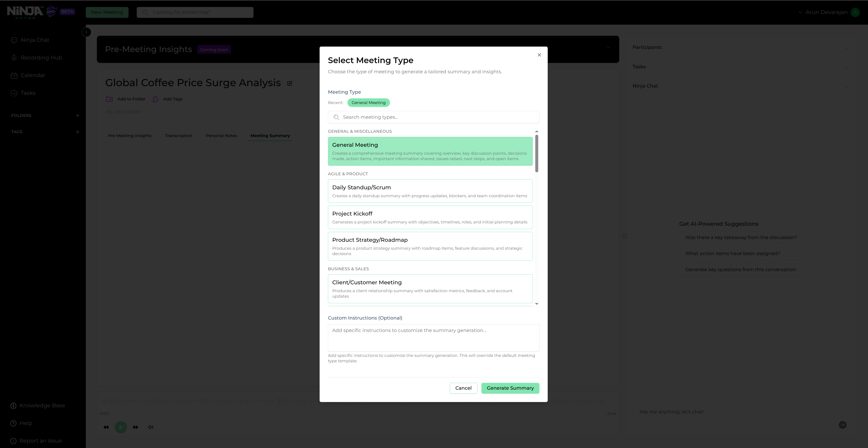This screenshot has height=448, width=868.
Task: Collapse the left sidebar with arrow button
Action: pyautogui.click(x=86, y=32)
